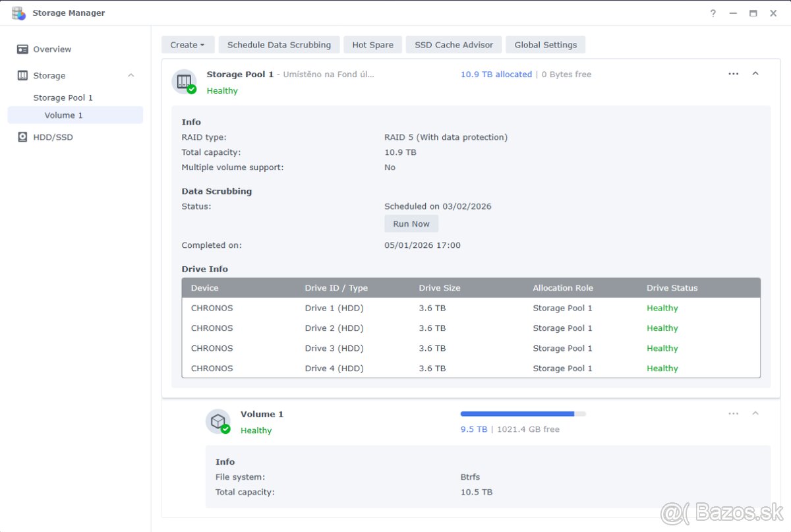791x532 pixels.
Task: Select the Overview sidebar icon
Action: pos(21,49)
